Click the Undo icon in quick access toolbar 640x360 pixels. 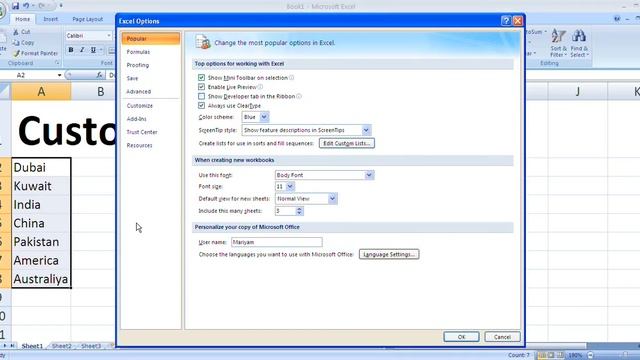tap(26, 6)
